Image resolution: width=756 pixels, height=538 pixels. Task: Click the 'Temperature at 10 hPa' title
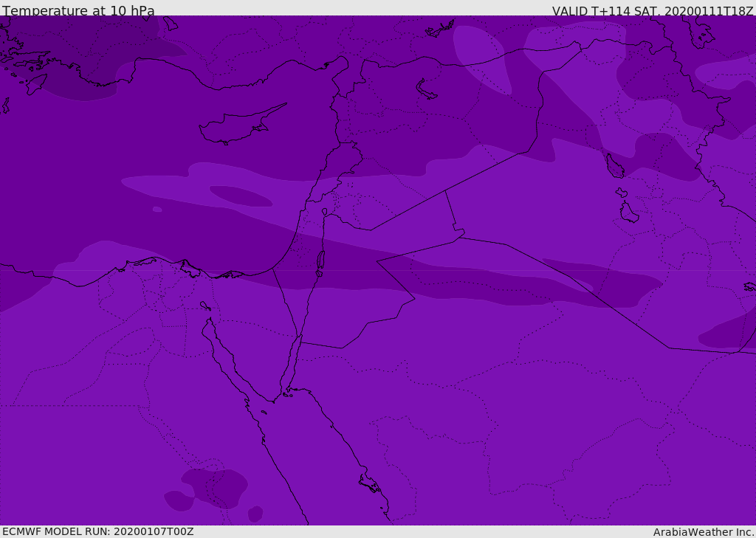click(78, 10)
